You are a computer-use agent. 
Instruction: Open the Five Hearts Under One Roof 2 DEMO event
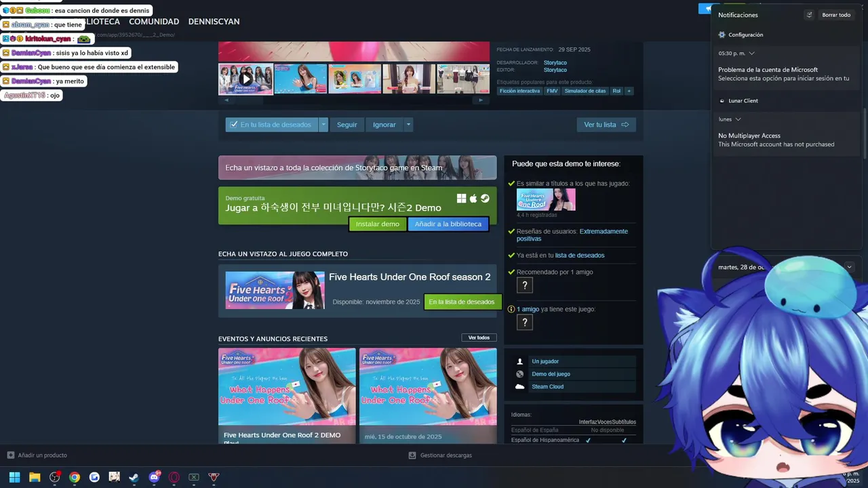point(287,396)
